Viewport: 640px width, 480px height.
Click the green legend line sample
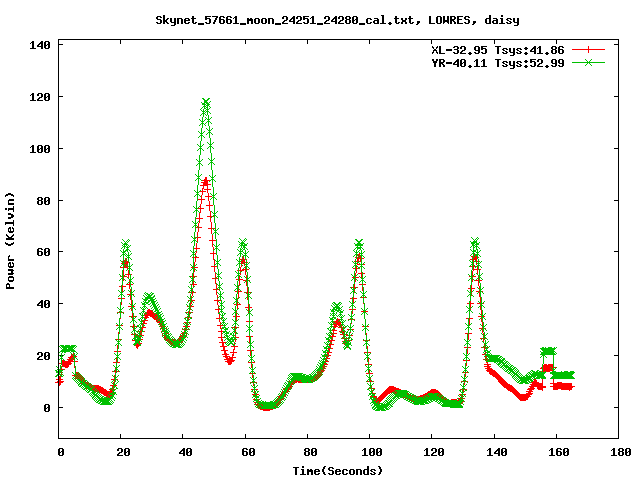(588, 62)
